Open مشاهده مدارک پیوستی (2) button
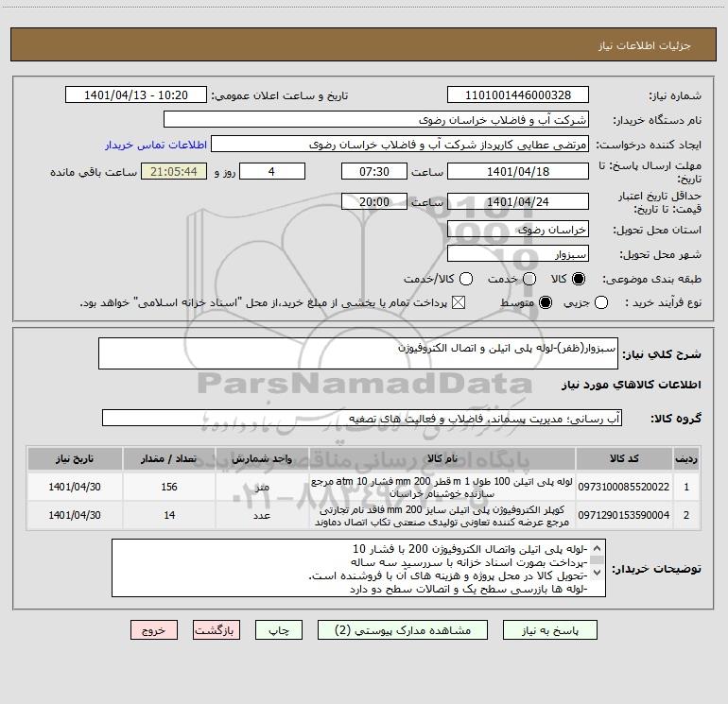Screen dimensions: 728x704 click(x=403, y=630)
